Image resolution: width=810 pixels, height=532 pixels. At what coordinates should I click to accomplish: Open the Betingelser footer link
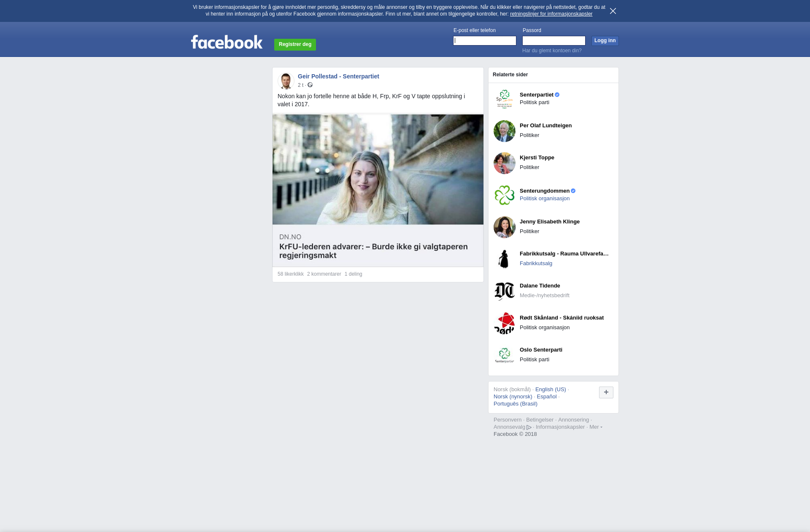tap(540, 420)
